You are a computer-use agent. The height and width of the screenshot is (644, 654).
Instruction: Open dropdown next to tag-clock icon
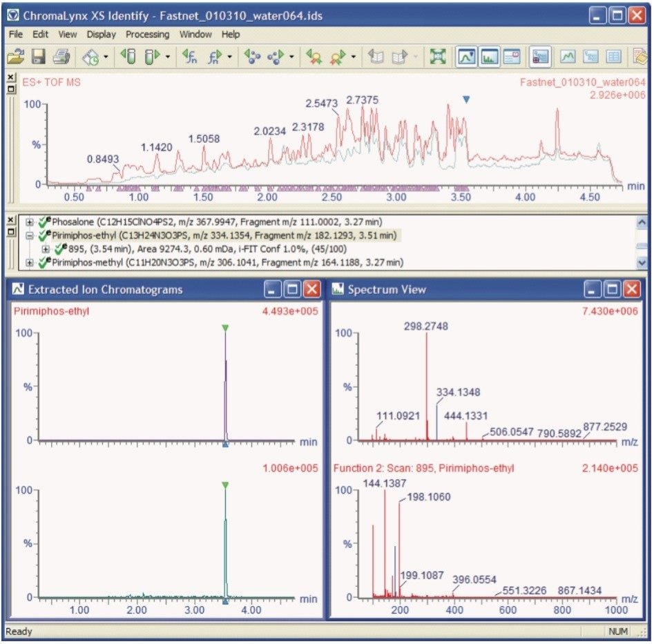pos(106,57)
